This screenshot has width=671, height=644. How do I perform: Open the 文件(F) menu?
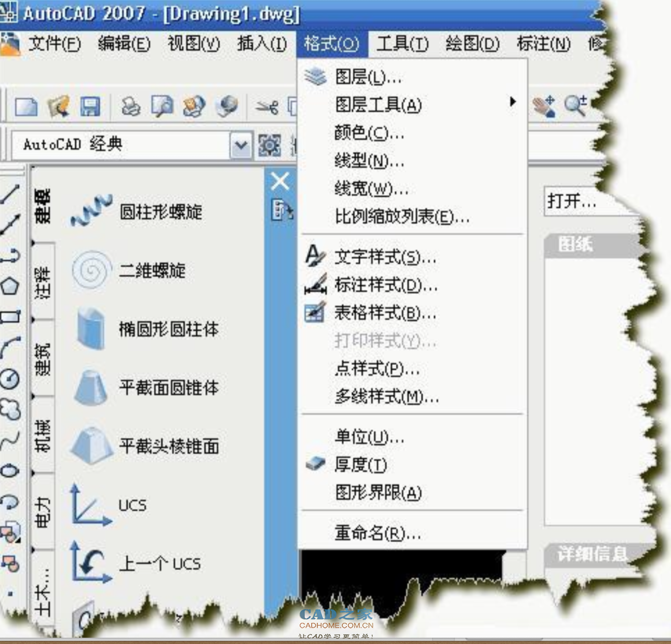pyautogui.click(x=55, y=44)
